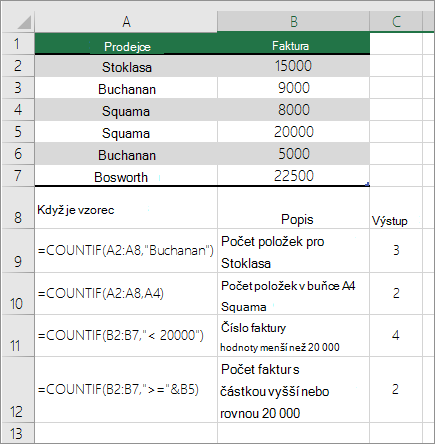Screen dimensions: 435x444
Task: Select row 3 header
Action: click(17, 88)
